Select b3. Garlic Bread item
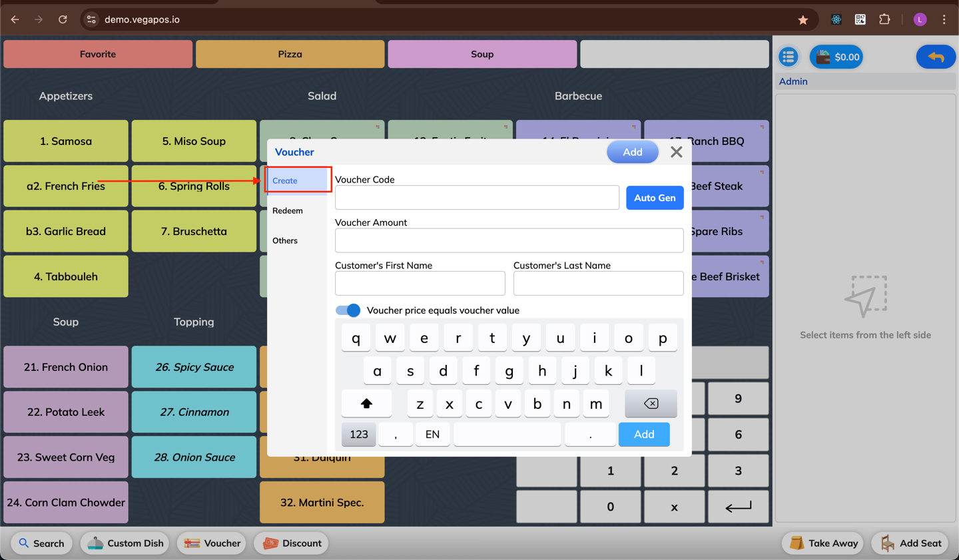Screen dimensions: 959x560 pyautogui.click(x=66, y=231)
